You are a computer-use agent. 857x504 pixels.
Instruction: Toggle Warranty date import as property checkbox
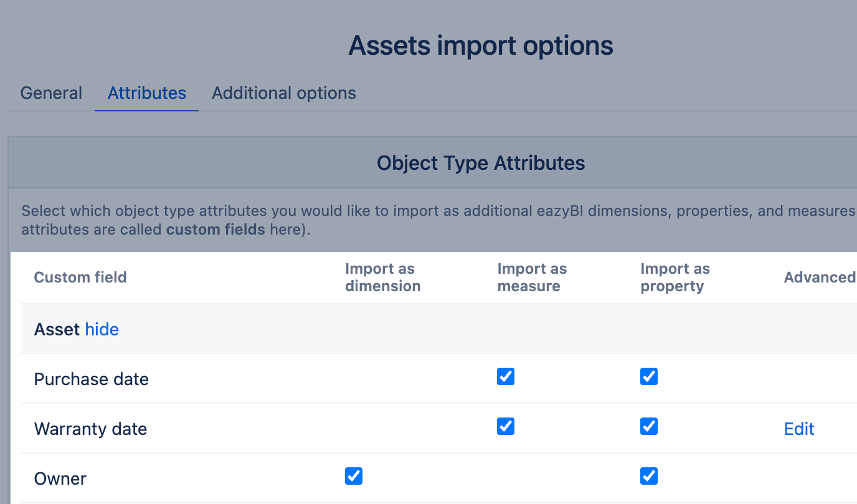pyautogui.click(x=649, y=427)
